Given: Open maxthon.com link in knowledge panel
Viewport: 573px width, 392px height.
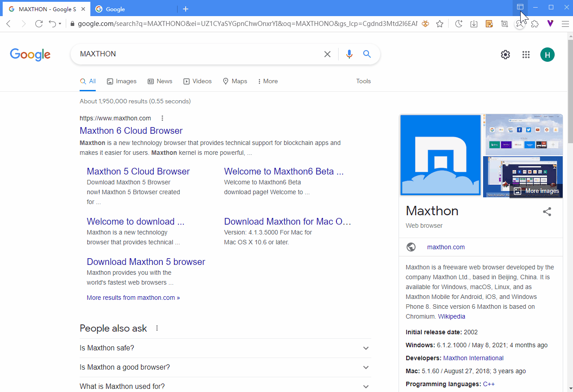Looking at the screenshot, I should (x=446, y=247).
